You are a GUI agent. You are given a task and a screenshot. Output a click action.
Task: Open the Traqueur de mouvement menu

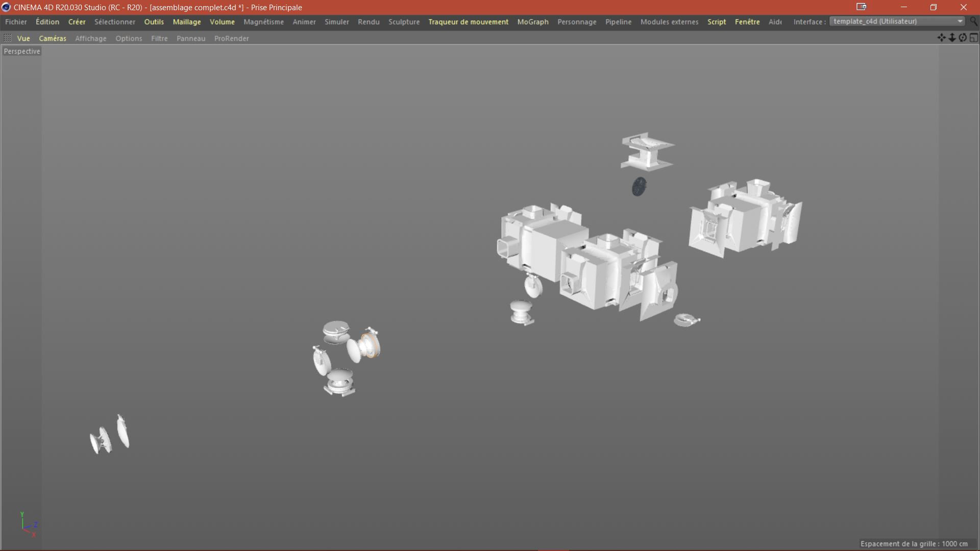468,22
